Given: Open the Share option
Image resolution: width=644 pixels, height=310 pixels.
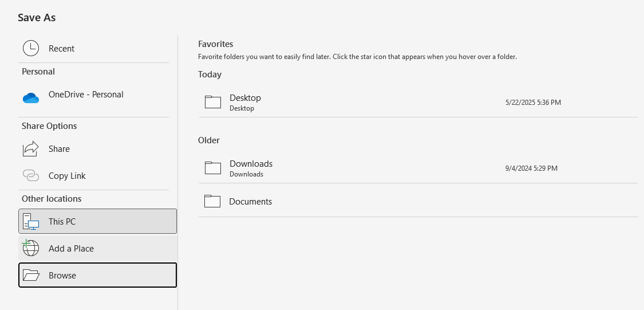Looking at the screenshot, I should tap(59, 149).
